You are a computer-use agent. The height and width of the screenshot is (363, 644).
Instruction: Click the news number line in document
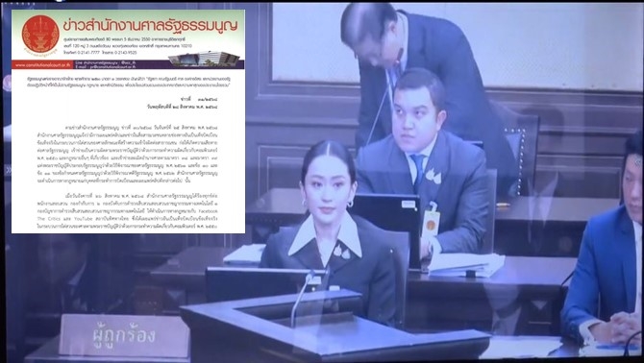(199, 100)
